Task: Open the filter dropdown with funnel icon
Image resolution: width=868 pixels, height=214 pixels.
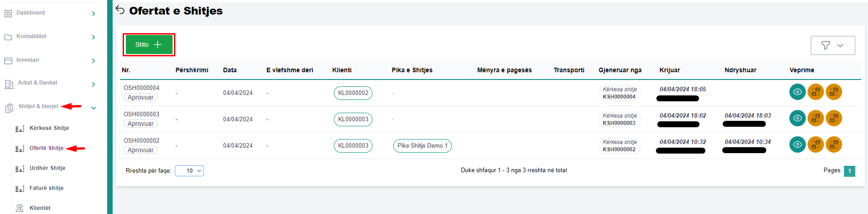Action: coord(833,45)
